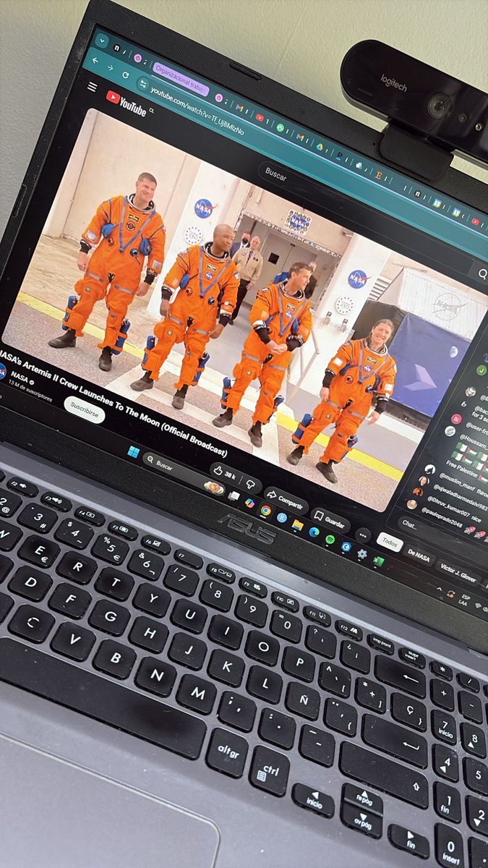Open Spotify from the taskbar
The width and height of the screenshot is (488, 868).
330,539
